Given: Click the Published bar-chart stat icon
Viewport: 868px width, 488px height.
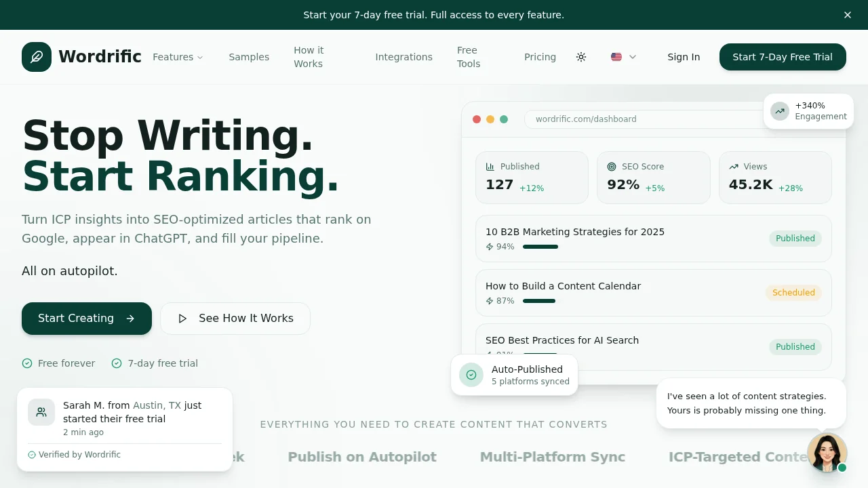Looking at the screenshot, I should (x=490, y=167).
